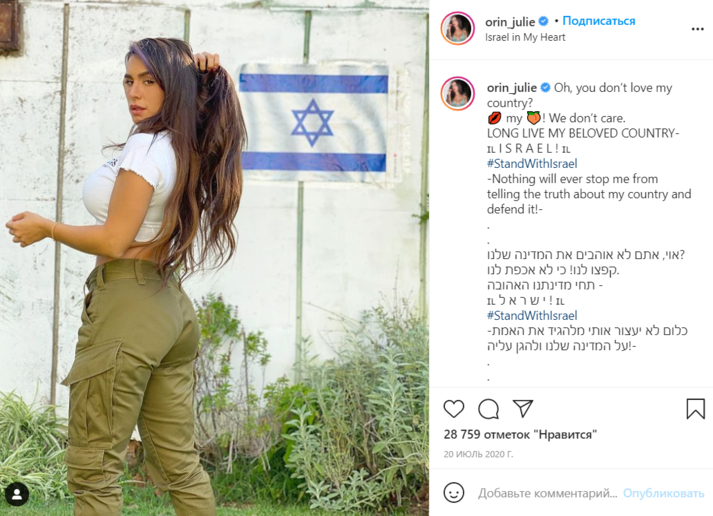Like the post with heart icon

[453, 409]
